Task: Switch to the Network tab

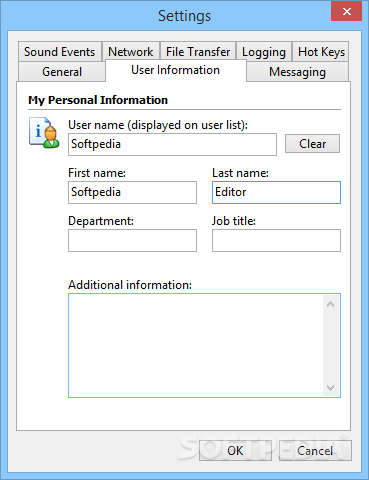Action: tap(131, 52)
